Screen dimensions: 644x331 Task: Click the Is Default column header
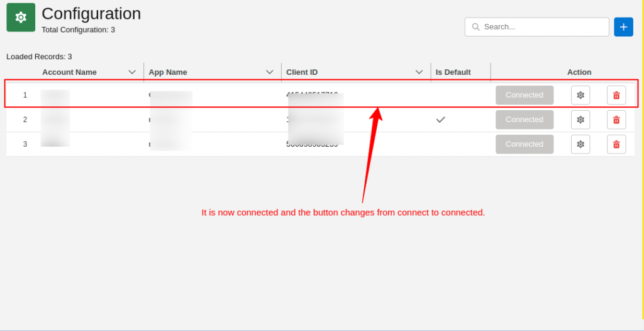click(453, 72)
